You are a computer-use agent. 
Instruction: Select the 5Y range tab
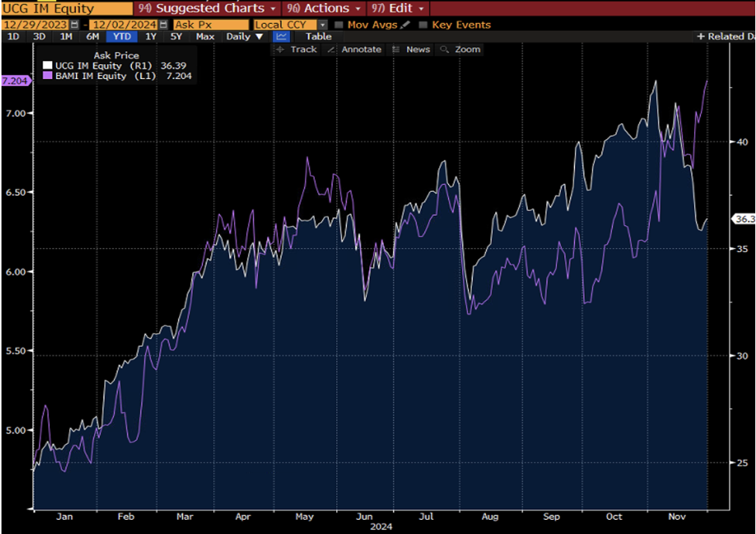point(176,37)
